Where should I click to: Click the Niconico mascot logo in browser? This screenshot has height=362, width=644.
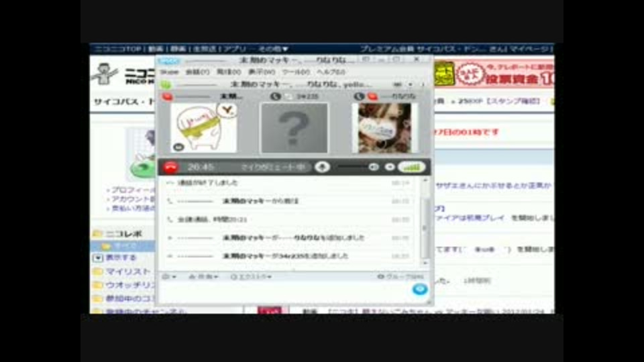(x=105, y=74)
